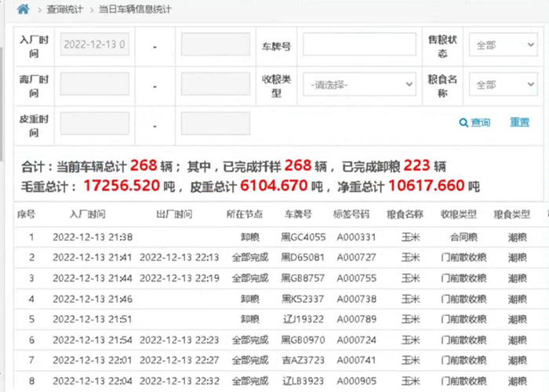Viewport: 549px width, 392px height.
Task: Click 查询统计 in the breadcrumb
Action: 65,9
